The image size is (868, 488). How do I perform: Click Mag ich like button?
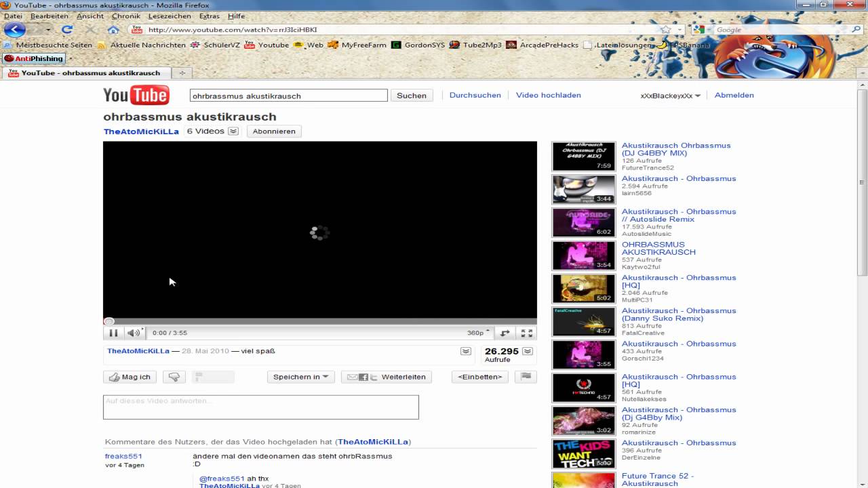[130, 377]
